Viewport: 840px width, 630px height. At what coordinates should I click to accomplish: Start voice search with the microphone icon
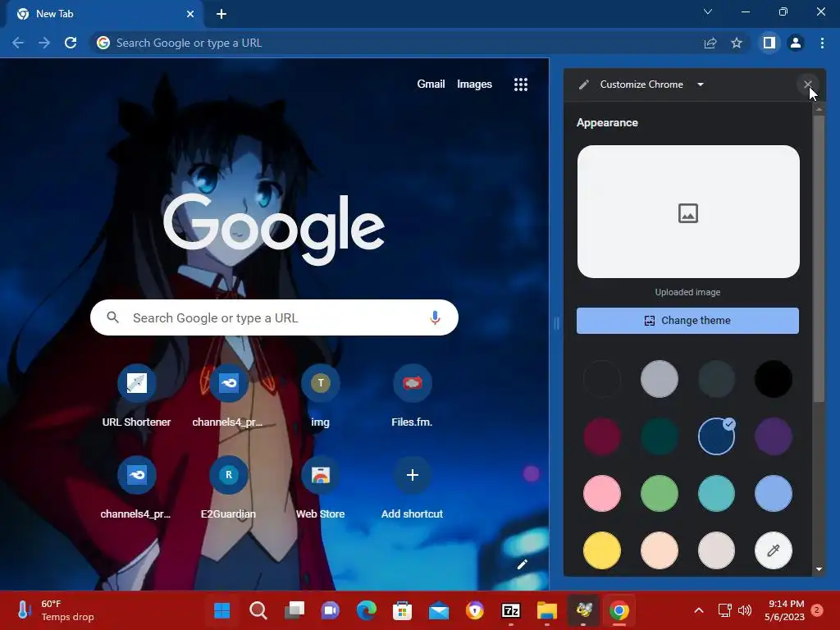(x=435, y=317)
